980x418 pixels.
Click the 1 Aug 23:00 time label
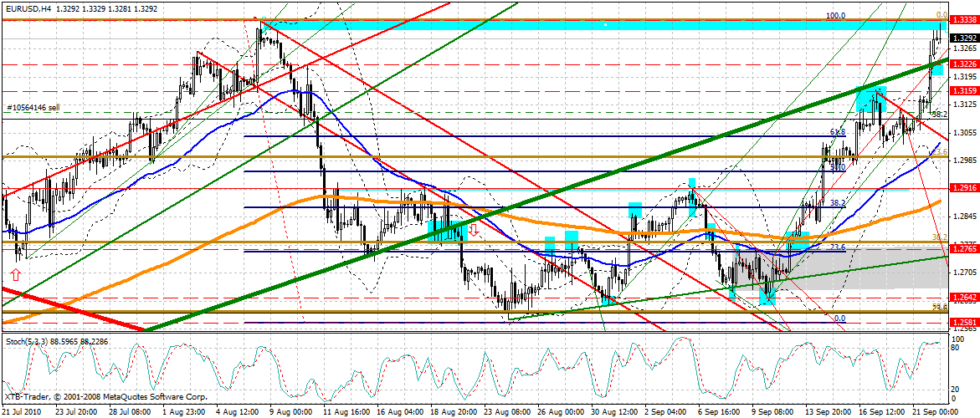(182, 412)
